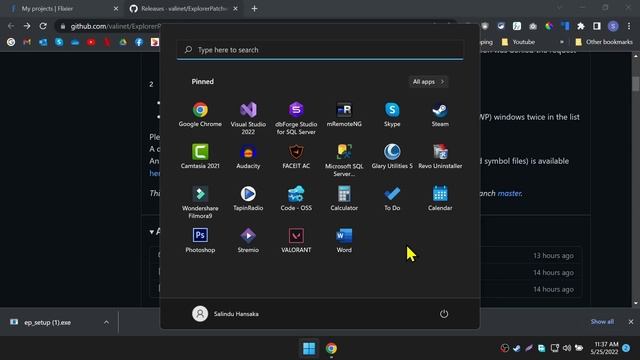Open the Gmail bookmark
This screenshot has width=640, height=360.
(27, 42)
